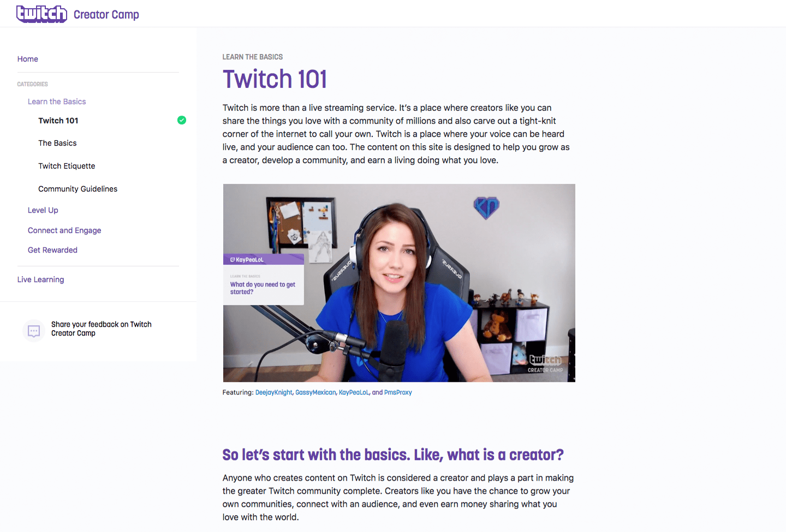Open DeejayKnight's channel link
This screenshot has height=532, width=786.
pos(273,392)
